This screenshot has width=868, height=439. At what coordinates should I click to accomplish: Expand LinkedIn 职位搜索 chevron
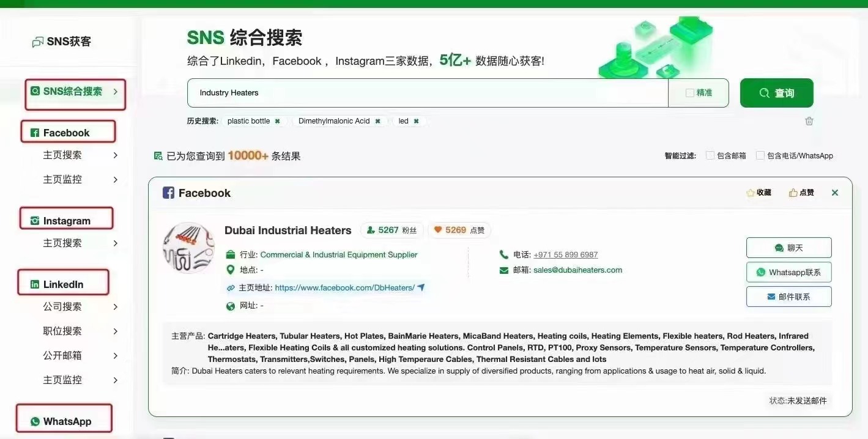click(x=116, y=331)
